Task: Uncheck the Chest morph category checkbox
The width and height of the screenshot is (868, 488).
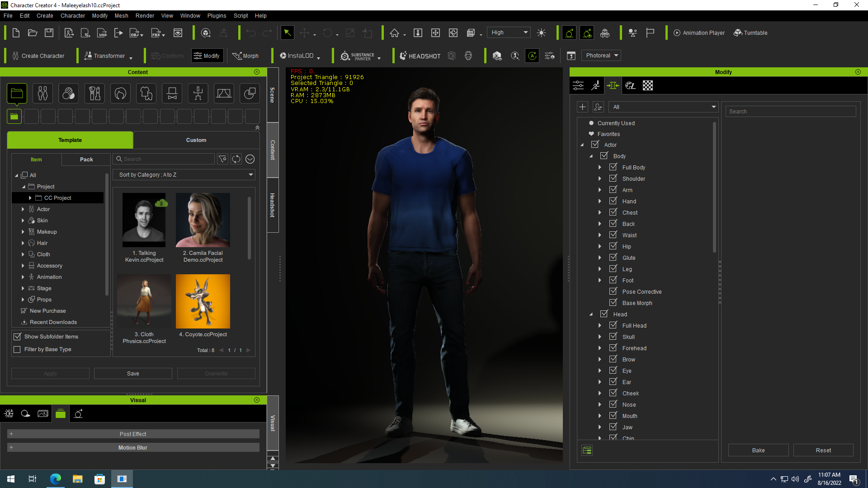Action: coord(613,212)
